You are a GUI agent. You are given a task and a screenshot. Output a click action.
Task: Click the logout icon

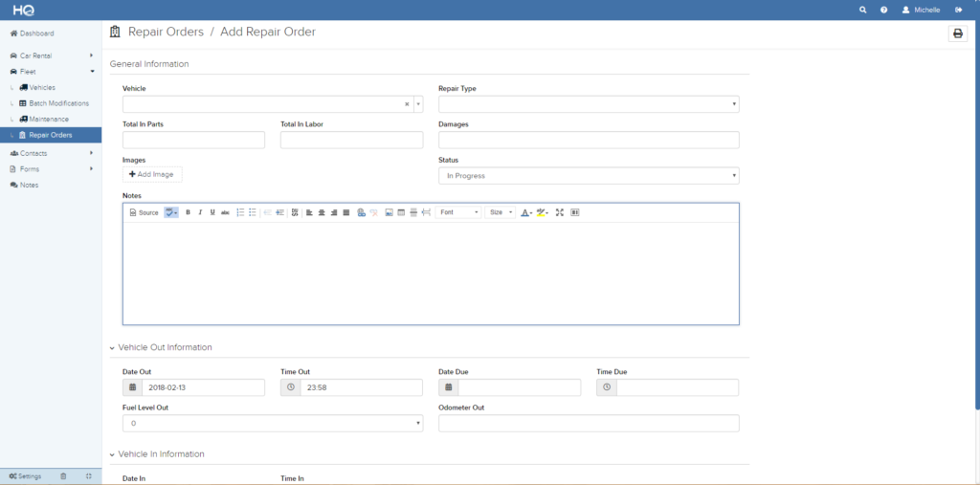(x=959, y=10)
